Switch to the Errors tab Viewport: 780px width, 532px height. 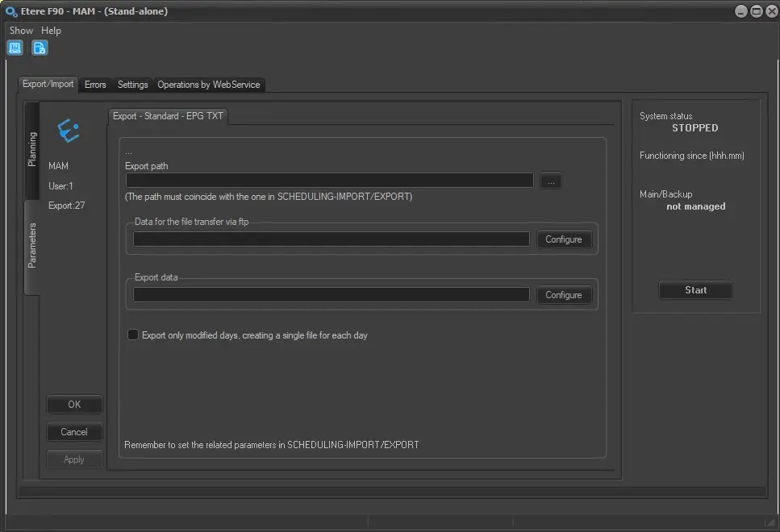tap(95, 85)
